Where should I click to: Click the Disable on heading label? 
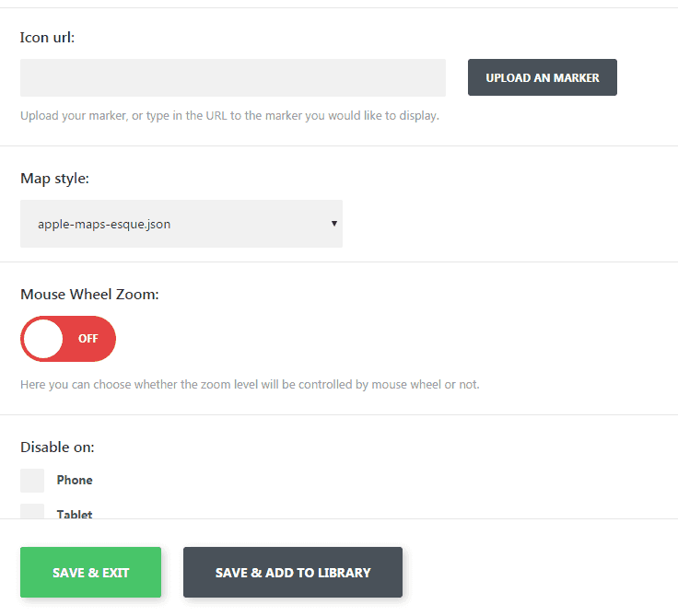57,447
